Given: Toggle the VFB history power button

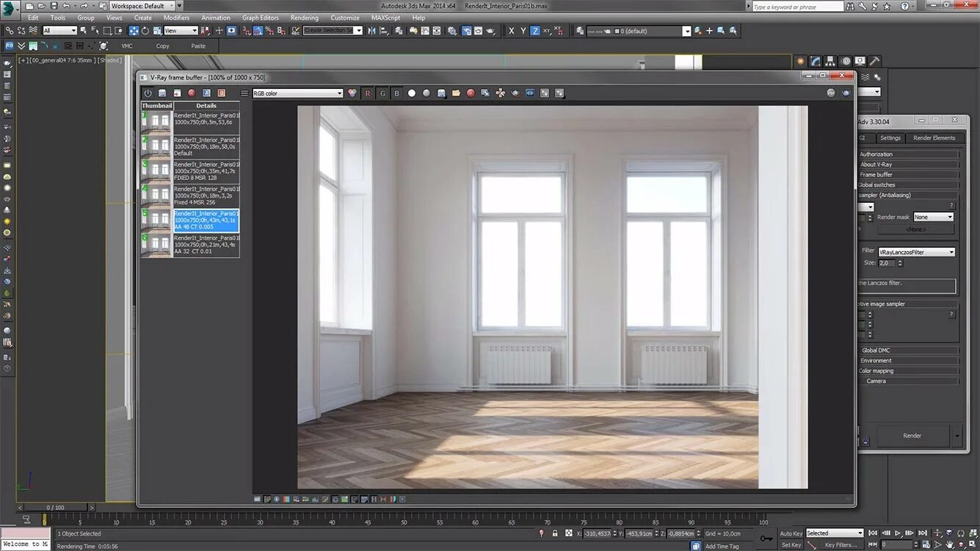Looking at the screenshot, I should [x=148, y=93].
